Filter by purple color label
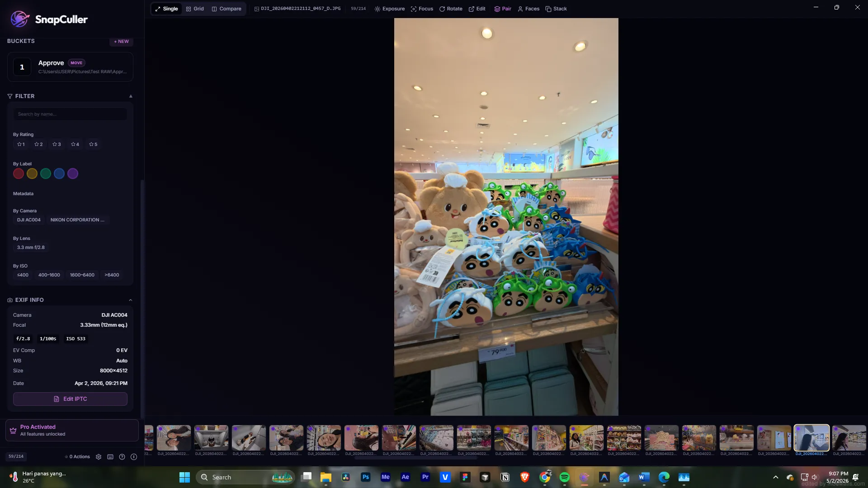 73,174
